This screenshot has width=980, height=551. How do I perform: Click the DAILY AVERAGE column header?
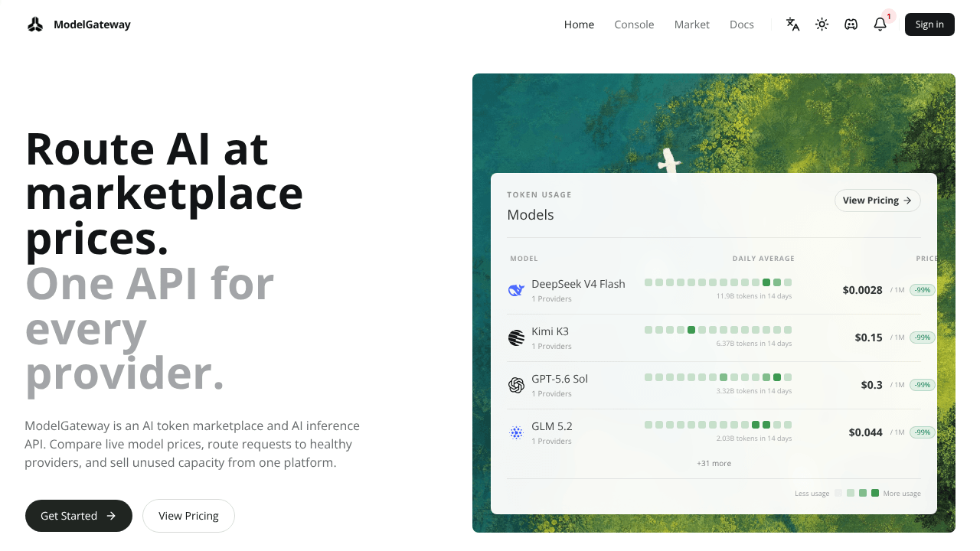coord(763,259)
